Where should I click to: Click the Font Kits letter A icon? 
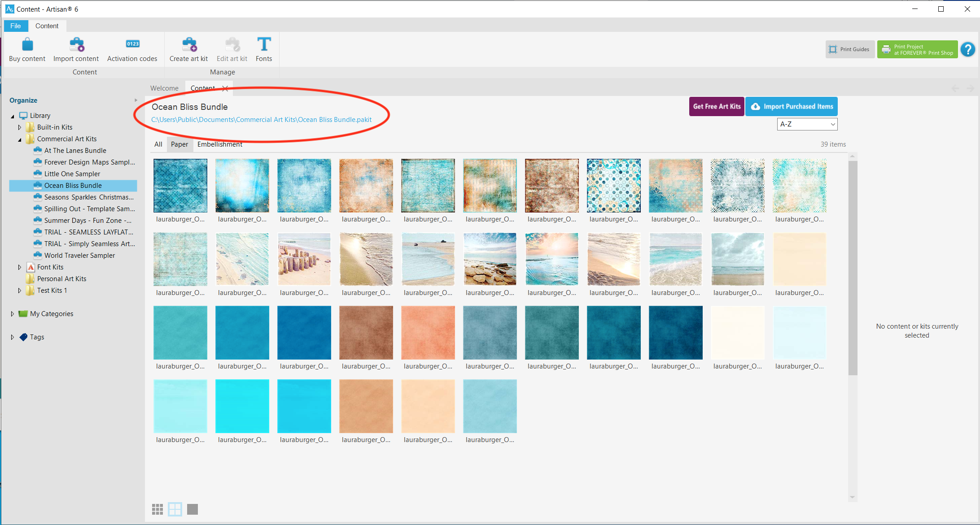point(31,267)
